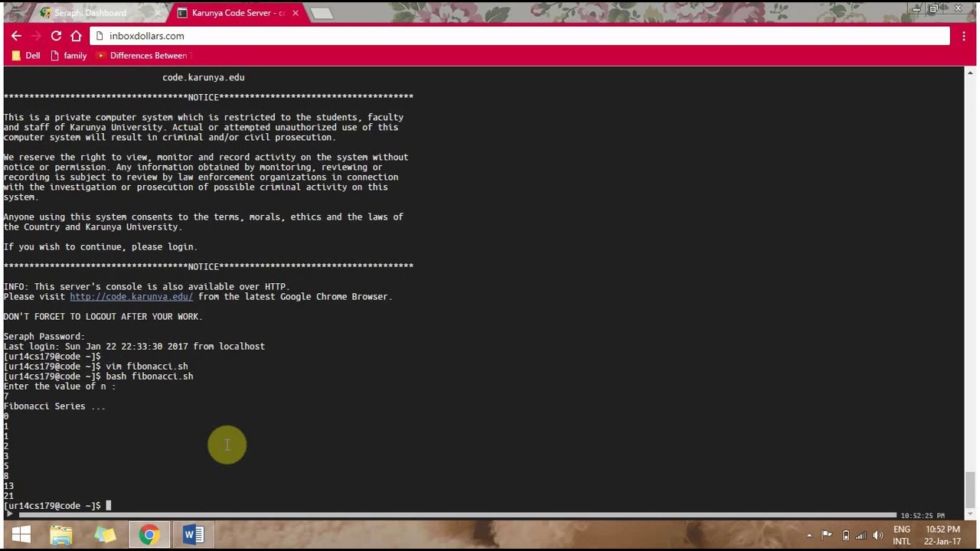Go forward using the browser forward arrow
Image resolution: width=980 pixels, height=551 pixels.
[36, 36]
